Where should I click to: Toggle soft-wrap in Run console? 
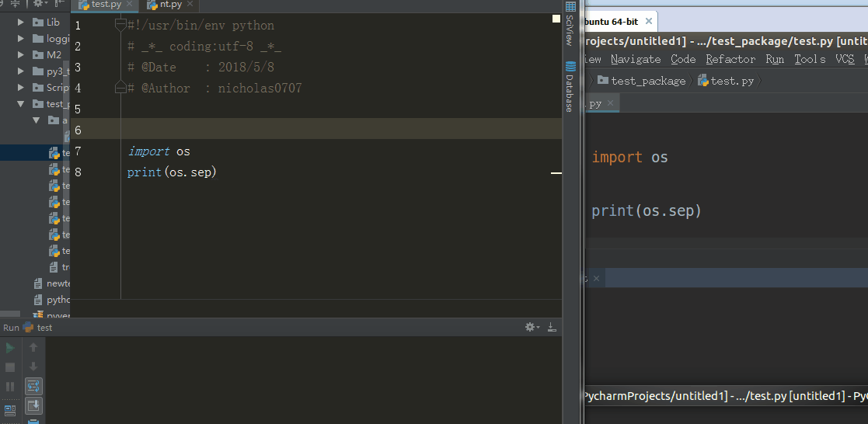click(33, 387)
